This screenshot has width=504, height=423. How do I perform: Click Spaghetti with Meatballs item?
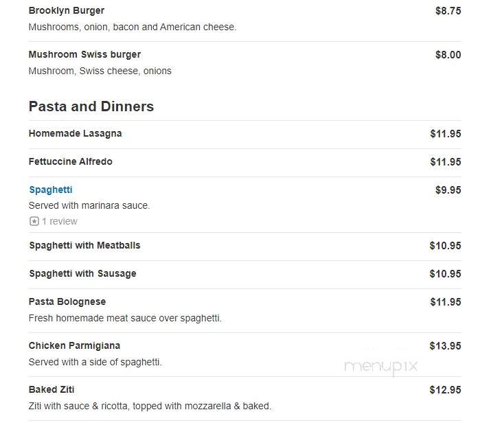(85, 245)
